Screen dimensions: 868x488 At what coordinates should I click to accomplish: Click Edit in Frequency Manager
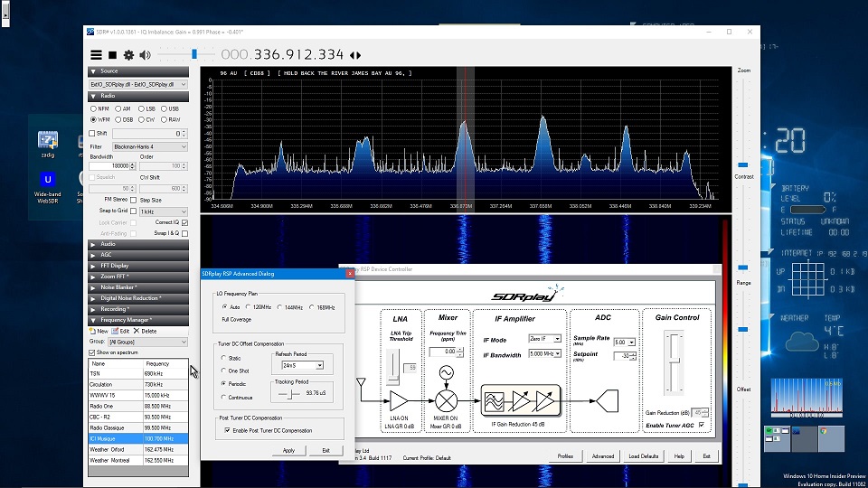[x=120, y=331]
